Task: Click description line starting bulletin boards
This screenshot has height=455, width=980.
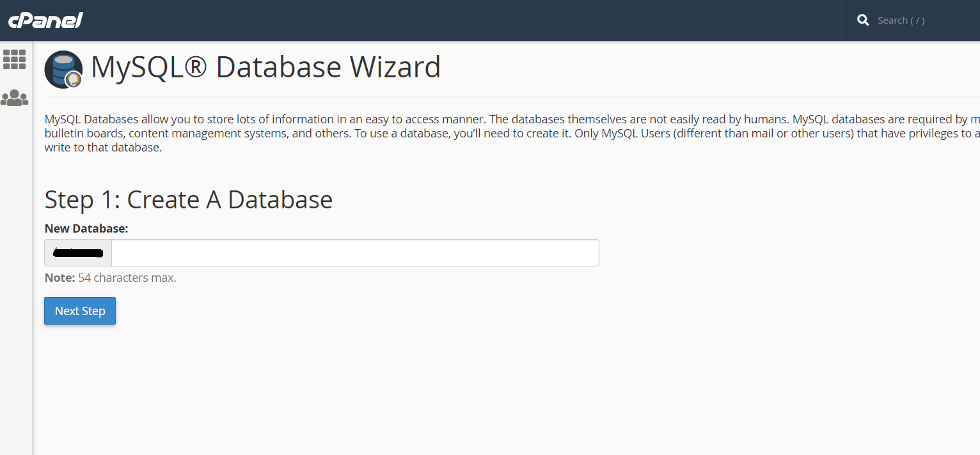Action: click(x=448, y=134)
